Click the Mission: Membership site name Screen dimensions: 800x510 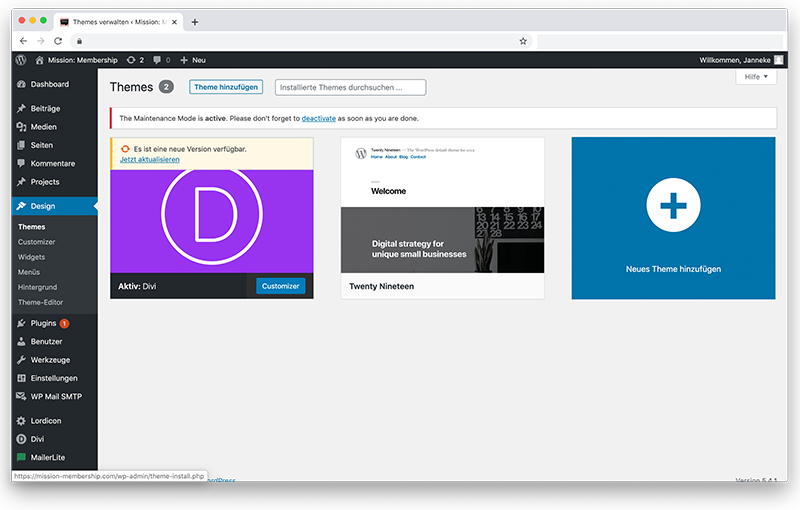click(83, 60)
